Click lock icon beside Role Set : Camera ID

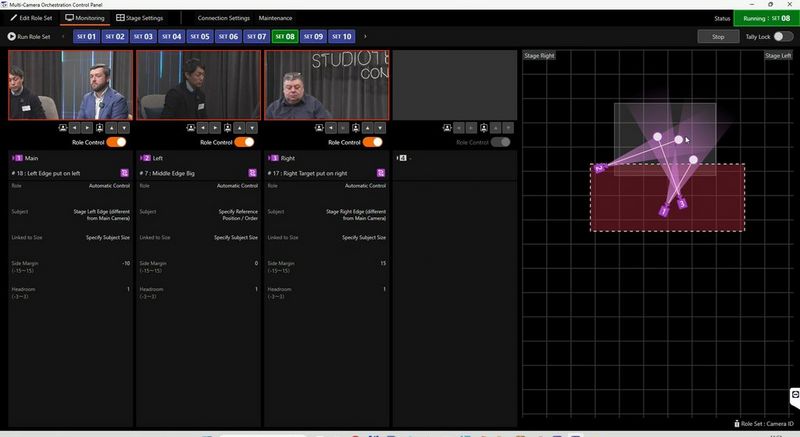pos(737,424)
